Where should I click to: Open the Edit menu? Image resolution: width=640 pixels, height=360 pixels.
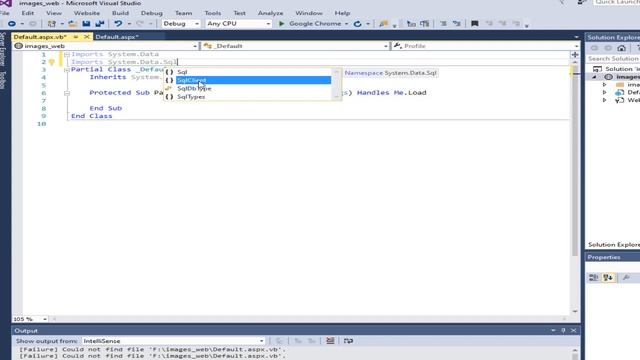click(x=28, y=13)
